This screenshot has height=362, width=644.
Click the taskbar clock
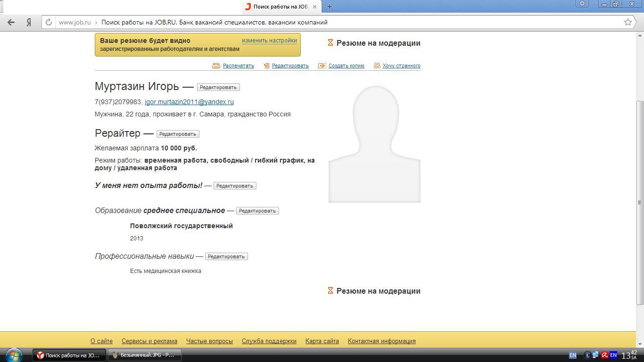click(629, 355)
